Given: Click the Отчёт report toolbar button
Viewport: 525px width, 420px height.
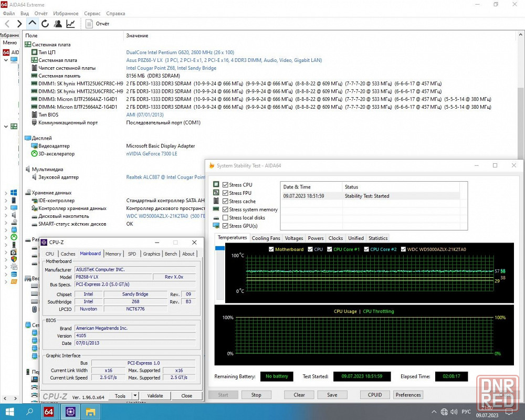Looking at the screenshot, I should (x=98, y=24).
